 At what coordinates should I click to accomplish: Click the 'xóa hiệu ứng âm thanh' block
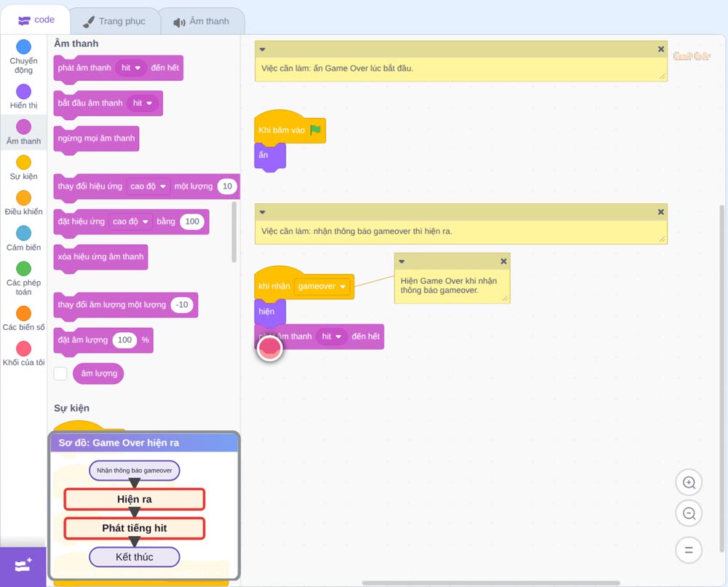[x=100, y=257]
